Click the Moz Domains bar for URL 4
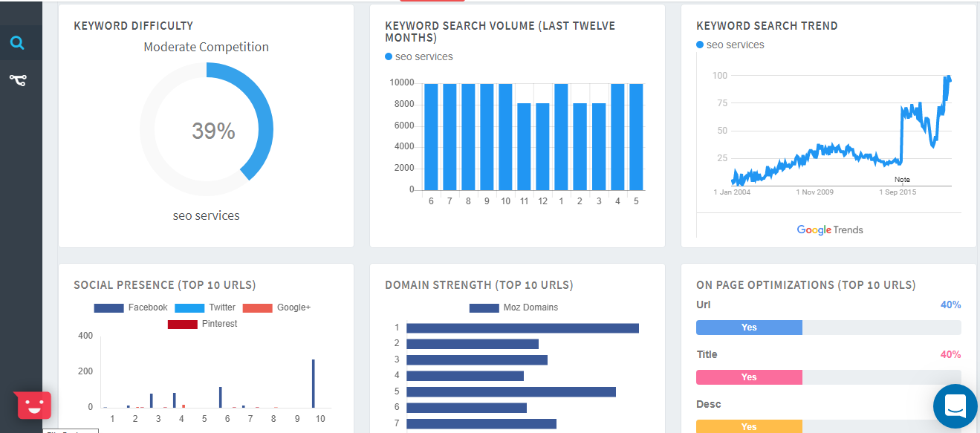Image resolution: width=980 pixels, height=433 pixels. (x=465, y=376)
